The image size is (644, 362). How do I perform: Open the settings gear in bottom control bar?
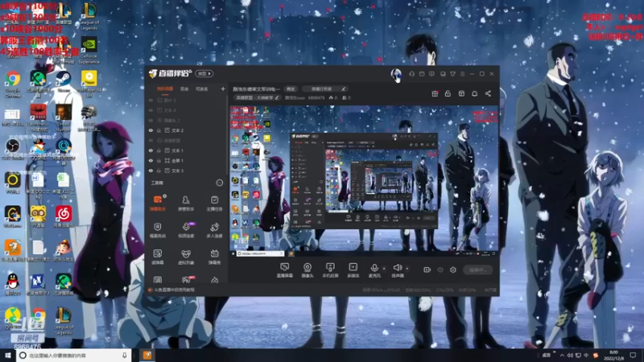453,269
